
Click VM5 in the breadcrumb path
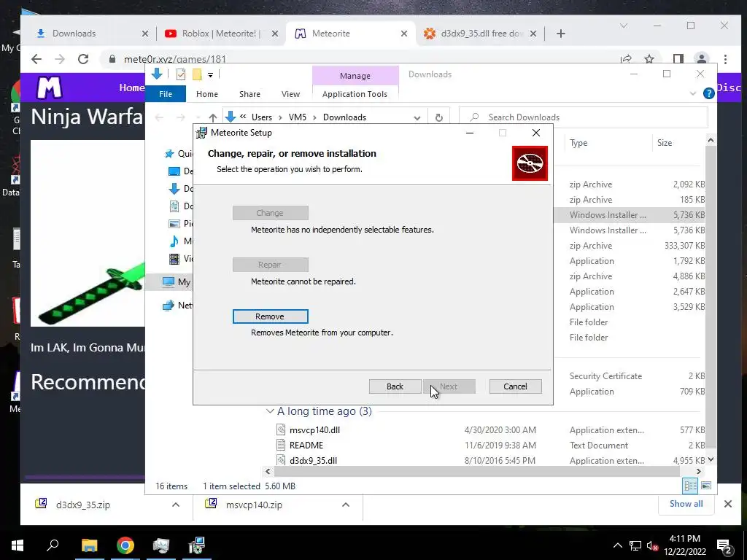(x=298, y=117)
